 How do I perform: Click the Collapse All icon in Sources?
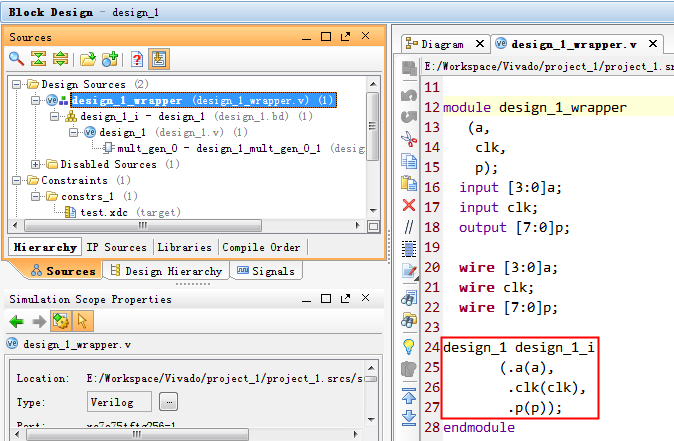tap(38, 59)
